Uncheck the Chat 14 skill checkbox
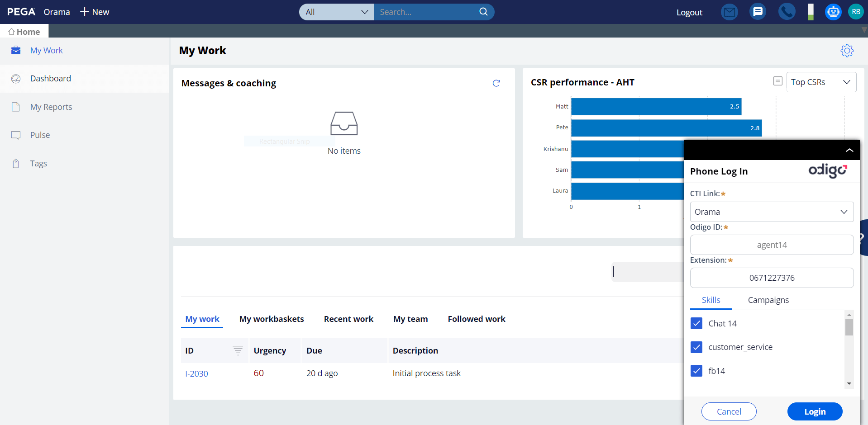This screenshot has width=868, height=425. 696,324
